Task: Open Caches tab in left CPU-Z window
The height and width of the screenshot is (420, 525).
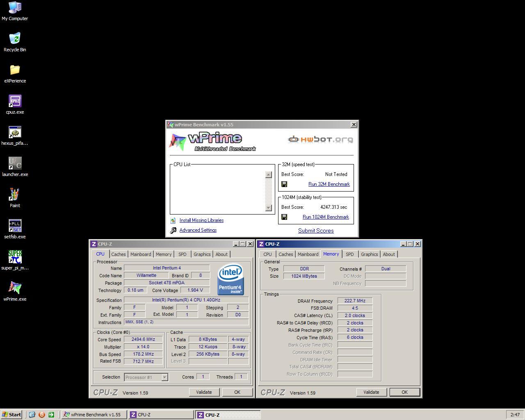Action: [119, 254]
